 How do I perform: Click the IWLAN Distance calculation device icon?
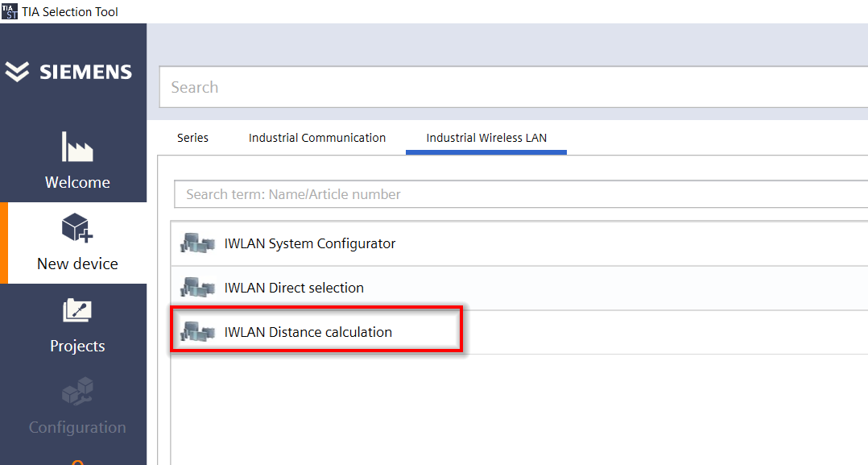click(198, 331)
